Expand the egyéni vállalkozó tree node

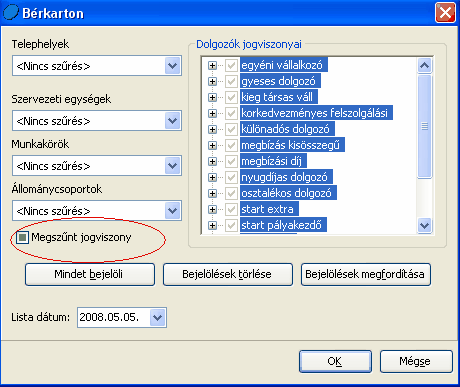click(x=212, y=65)
